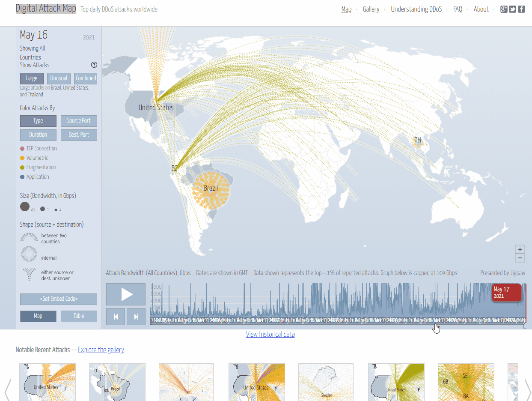Click the Digital Attack Map title
The width and height of the screenshot is (532, 401).
pyautogui.click(x=46, y=9)
